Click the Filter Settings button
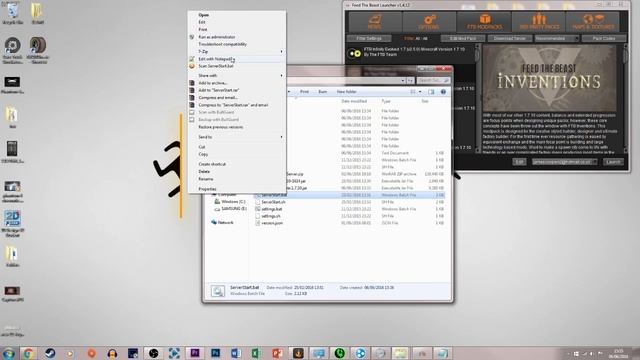The image size is (640, 360). (x=369, y=38)
